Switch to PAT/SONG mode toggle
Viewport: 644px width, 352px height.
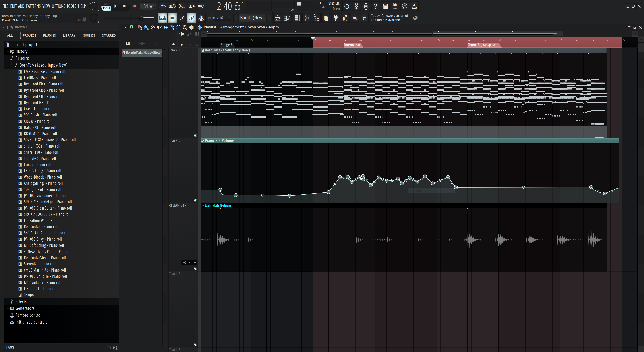pos(106,6)
